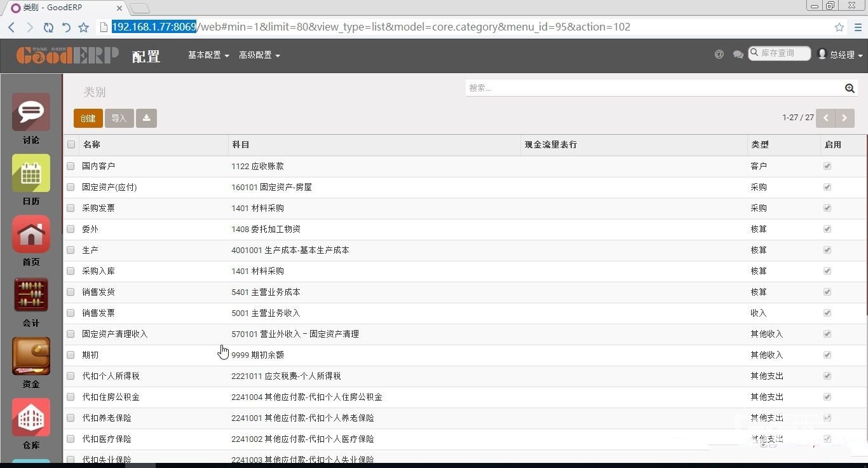Open the 资金 wallet icon
The height and width of the screenshot is (468, 868).
pos(31,356)
